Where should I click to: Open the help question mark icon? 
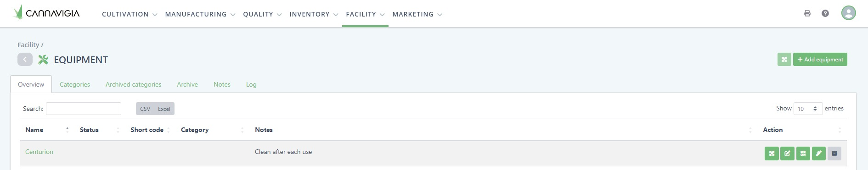point(825,13)
